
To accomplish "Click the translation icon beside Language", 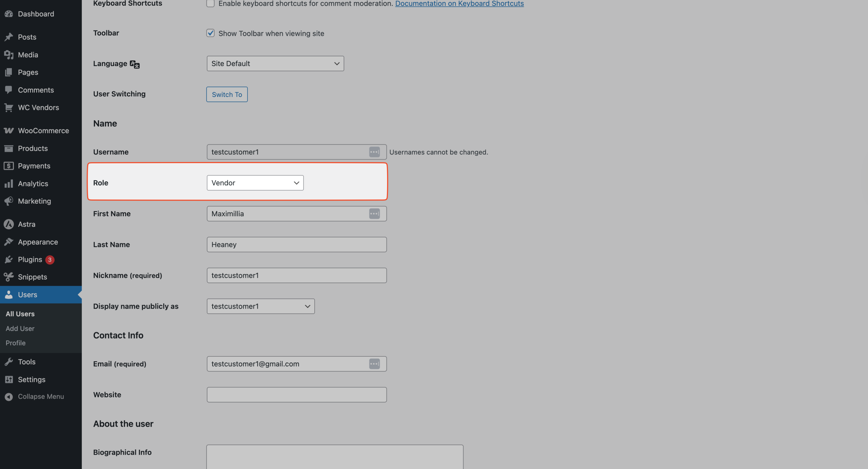I will point(135,64).
